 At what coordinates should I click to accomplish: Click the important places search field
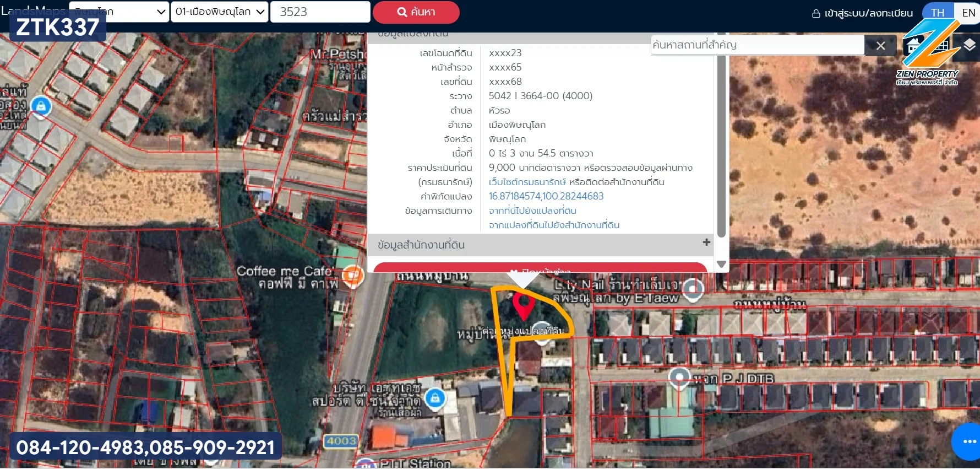[758, 45]
